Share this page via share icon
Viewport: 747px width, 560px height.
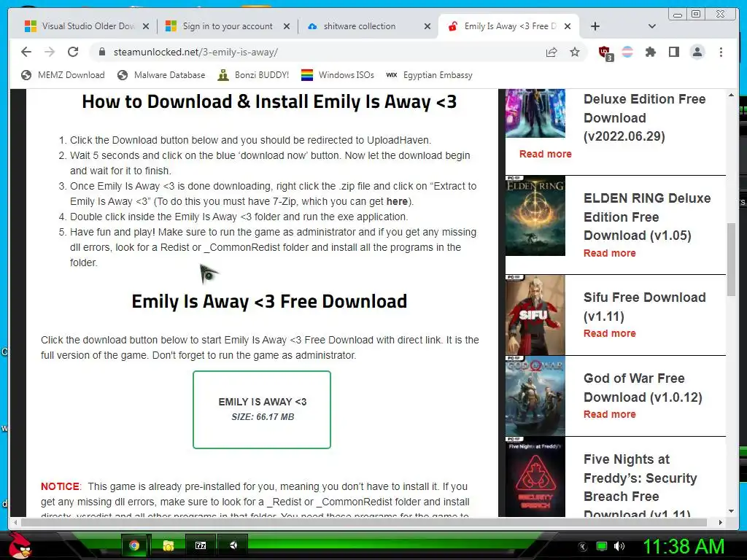point(551,52)
